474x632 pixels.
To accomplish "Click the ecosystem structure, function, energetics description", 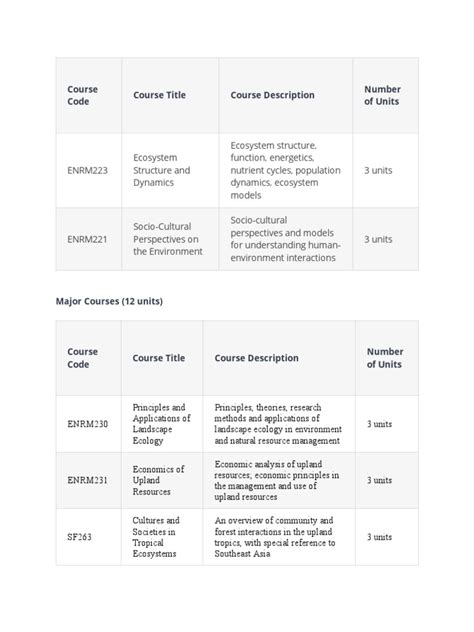I will 285,170.
